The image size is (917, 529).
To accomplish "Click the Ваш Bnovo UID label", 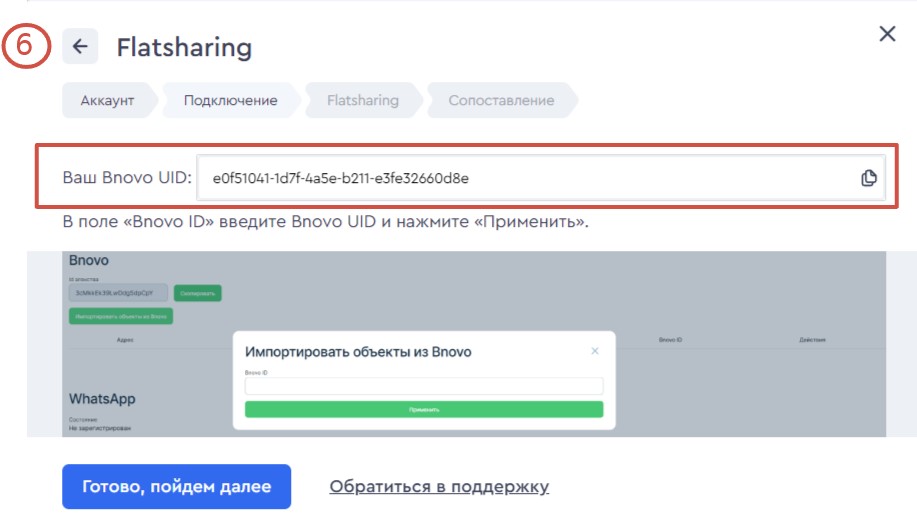I will click(x=126, y=178).
